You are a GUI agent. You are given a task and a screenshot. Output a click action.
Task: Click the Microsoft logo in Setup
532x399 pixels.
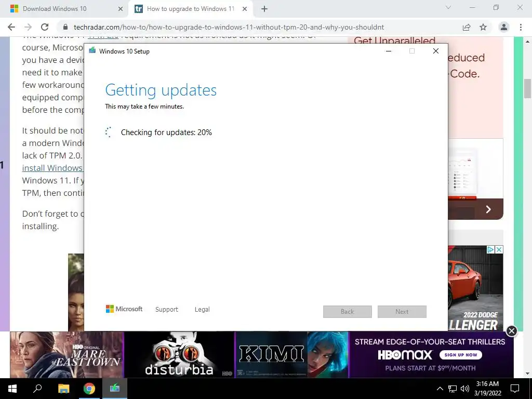[124, 309]
